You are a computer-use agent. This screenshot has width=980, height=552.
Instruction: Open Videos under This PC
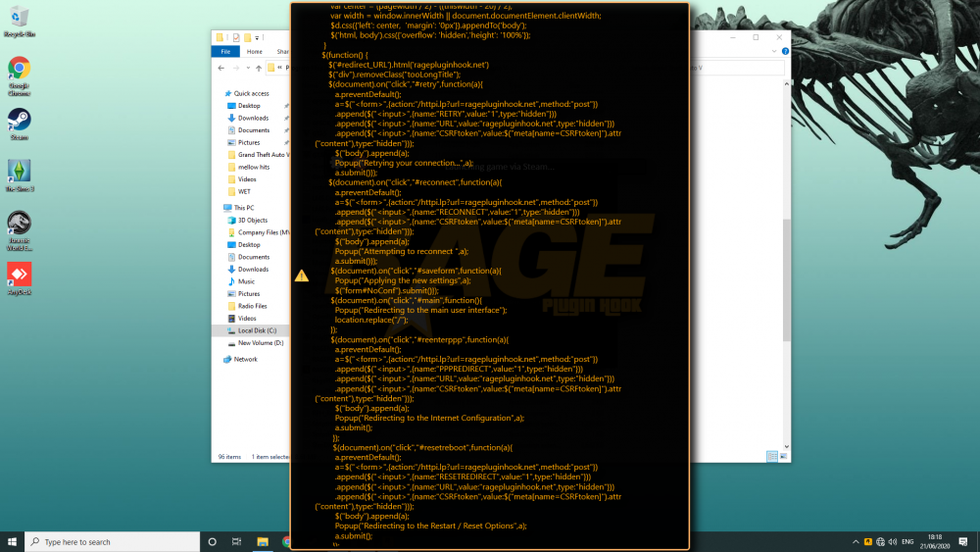click(x=247, y=319)
